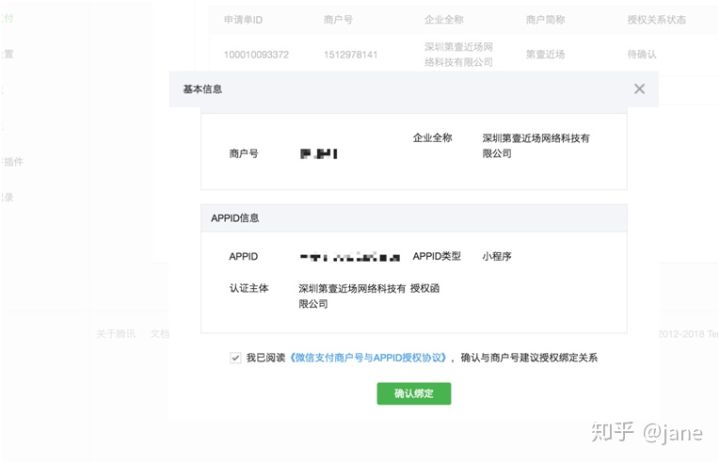Viewport: 720px width, 464px height.
Task: Click the APPID信息 section header
Action: 414,218
